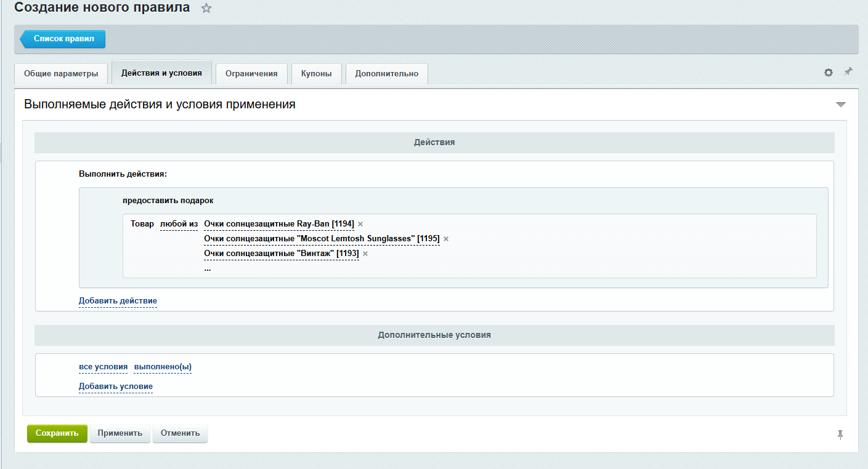Open the Ограничения tab
Viewport: 868px width, 469px height.
(251, 73)
